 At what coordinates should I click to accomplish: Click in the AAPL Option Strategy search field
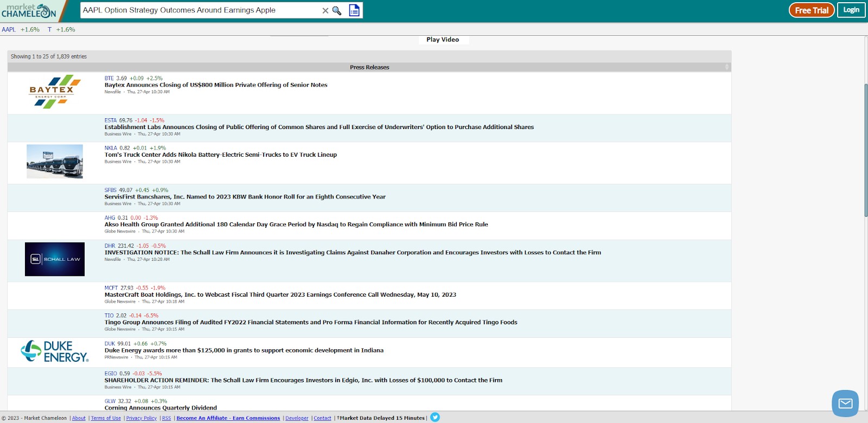pos(201,10)
